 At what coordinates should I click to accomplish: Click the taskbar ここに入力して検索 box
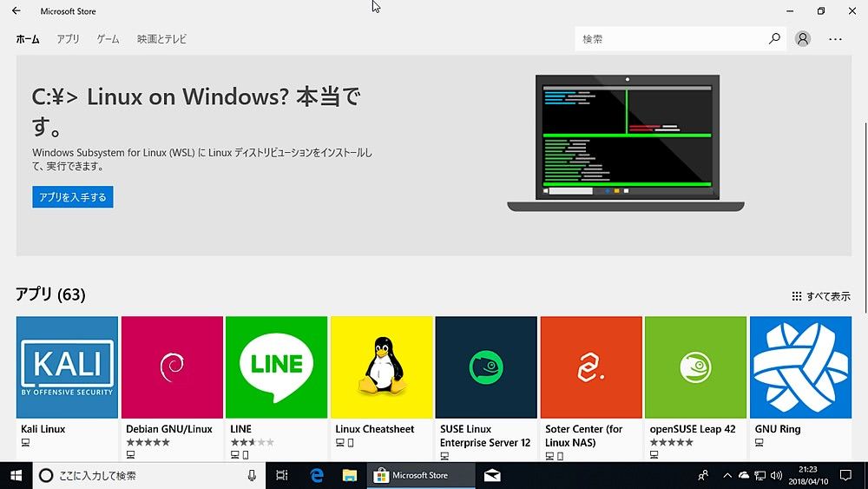coord(149,475)
